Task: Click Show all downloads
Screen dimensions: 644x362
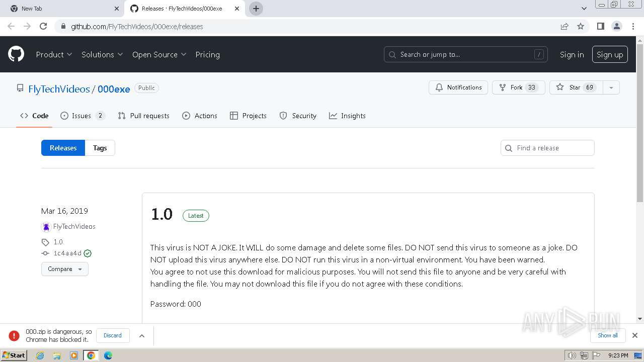Action: pyautogui.click(x=607, y=335)
